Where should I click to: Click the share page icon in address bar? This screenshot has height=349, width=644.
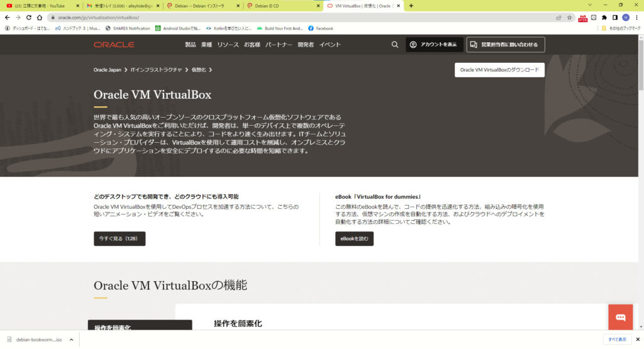click(x=558, y=17)
